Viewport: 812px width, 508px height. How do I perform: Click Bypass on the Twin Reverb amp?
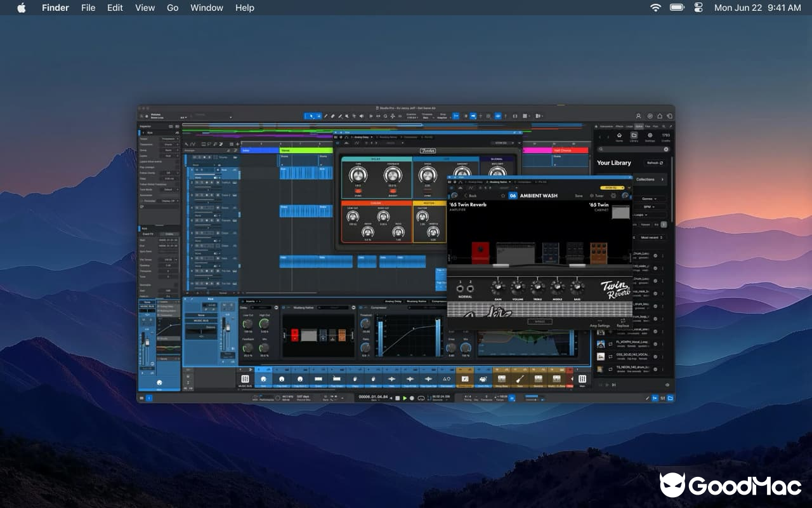(x=540, y=321)
